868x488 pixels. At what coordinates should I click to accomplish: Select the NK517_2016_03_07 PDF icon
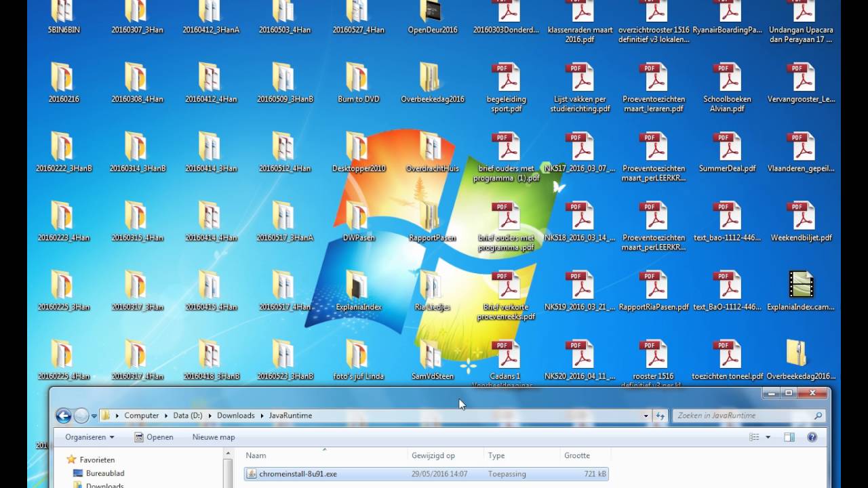(x=580, y=146)
